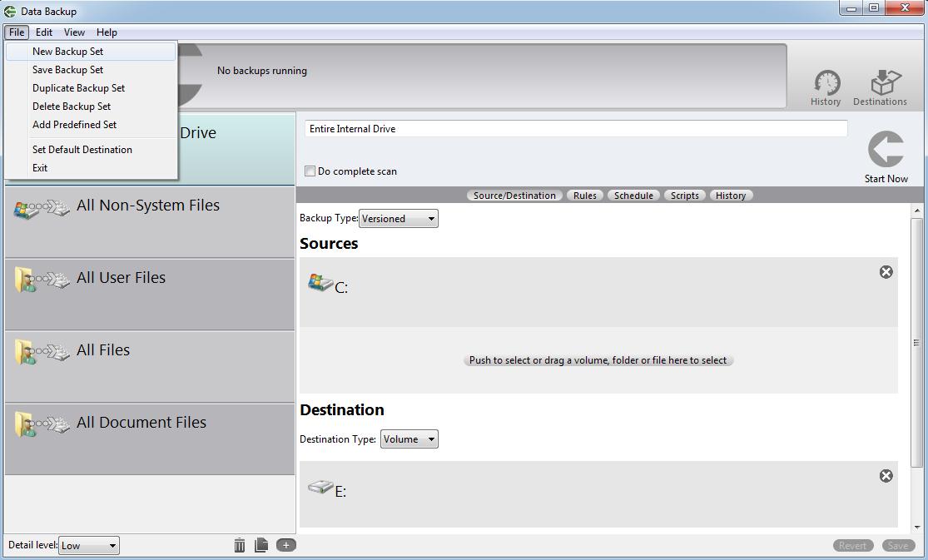Click the disabled Save button
The width and height of the screenshot is (928, 560).
point(899,545)
